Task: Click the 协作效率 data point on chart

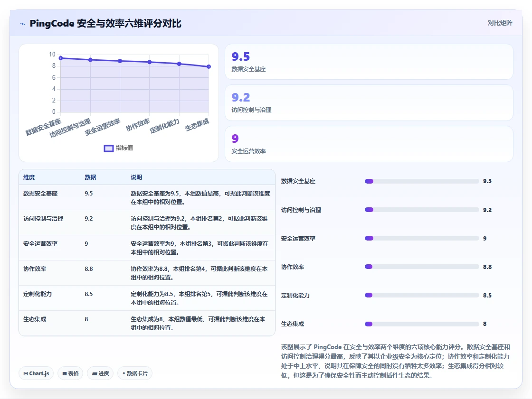Action: point(150,62)
